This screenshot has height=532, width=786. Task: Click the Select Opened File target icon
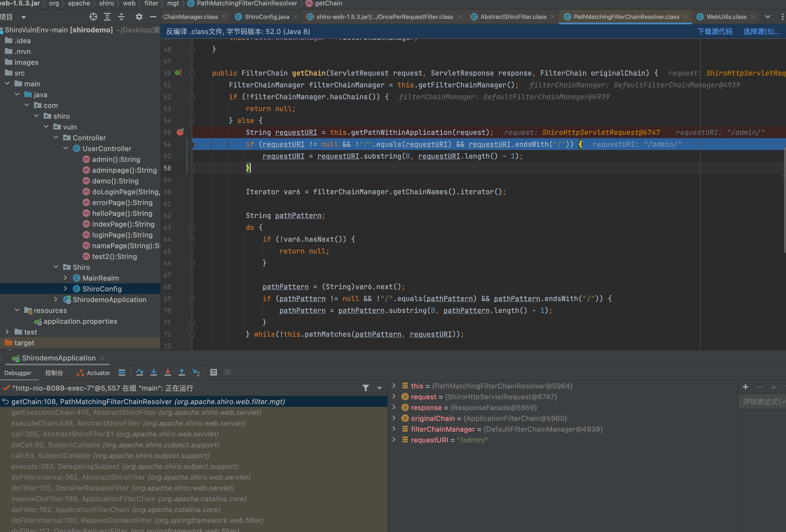coord(93,16)
